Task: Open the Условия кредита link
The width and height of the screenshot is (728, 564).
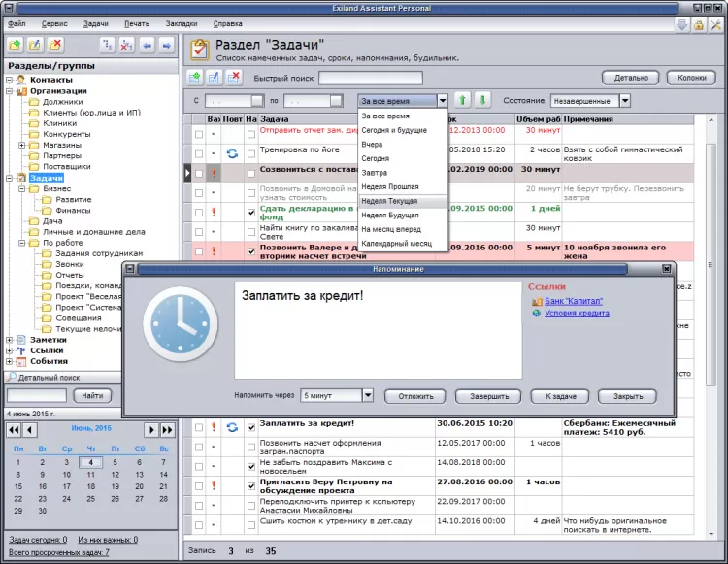Action: tap(577, 314)
